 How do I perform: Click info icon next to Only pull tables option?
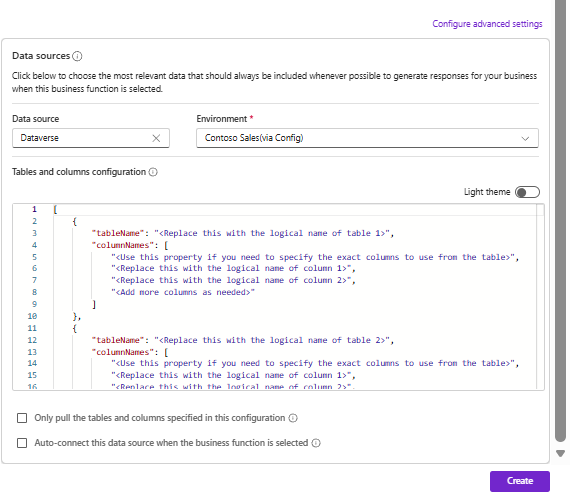[x=293, y=418]
